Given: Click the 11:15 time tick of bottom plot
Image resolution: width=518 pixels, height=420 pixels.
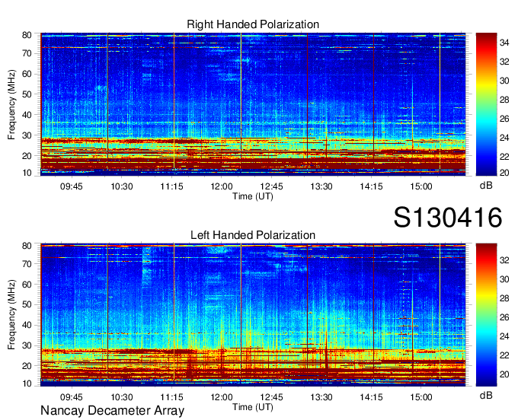Looking at the screenshot, I should [171, 397].
